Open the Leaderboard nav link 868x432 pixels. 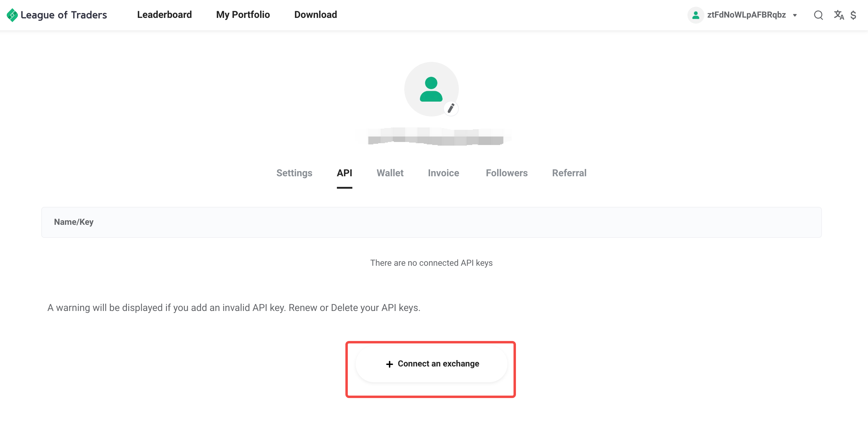click(x=164, y=15)
